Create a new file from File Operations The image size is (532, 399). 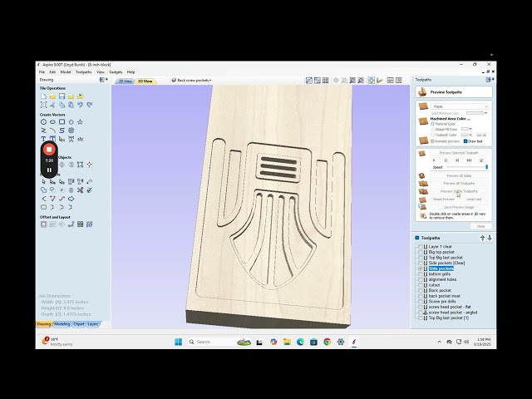(43, 96)
